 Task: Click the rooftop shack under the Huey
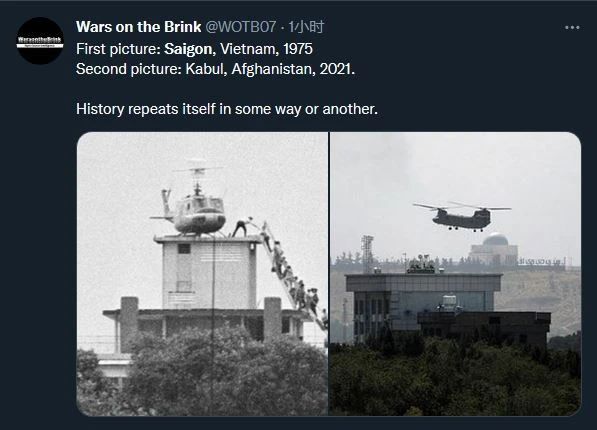click(x=209, y=272)
